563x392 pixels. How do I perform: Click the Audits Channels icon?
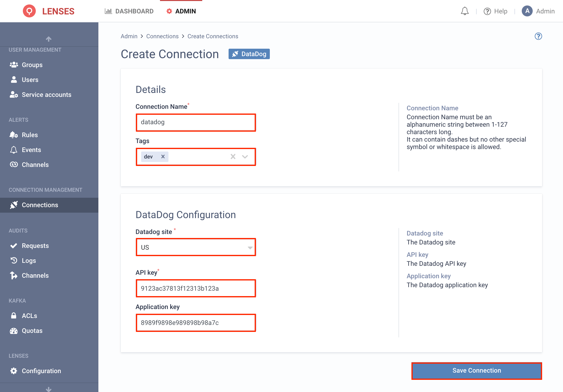point(14,275)
